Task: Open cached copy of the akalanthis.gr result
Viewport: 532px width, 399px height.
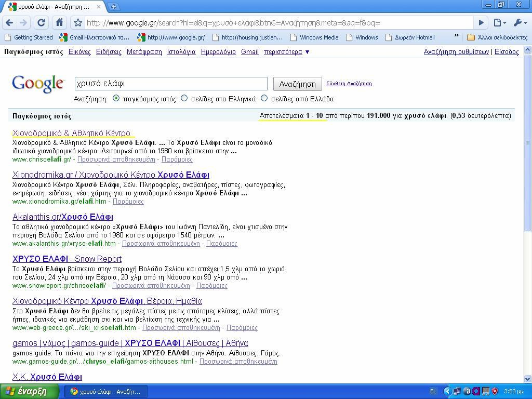Action: (x=161, y=244)
